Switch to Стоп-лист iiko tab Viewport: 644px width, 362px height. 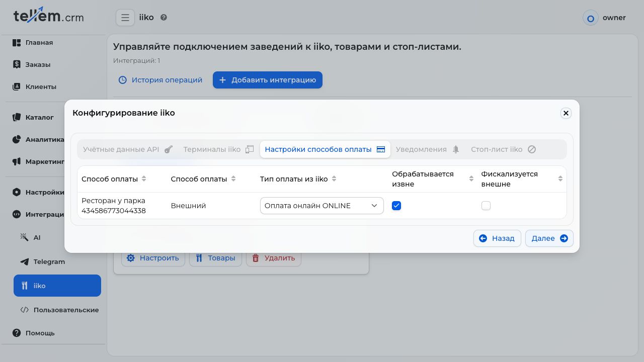pos(503,149)
